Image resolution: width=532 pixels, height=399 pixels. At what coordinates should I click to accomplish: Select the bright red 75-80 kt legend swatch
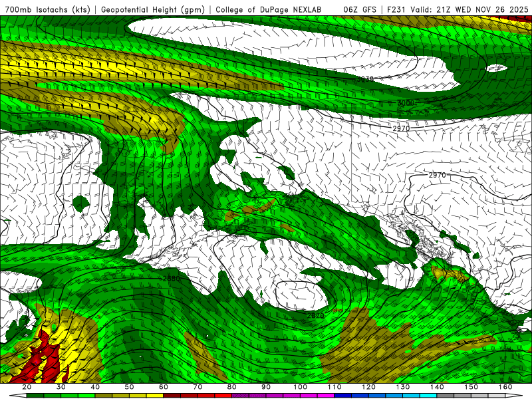(223, 396)
